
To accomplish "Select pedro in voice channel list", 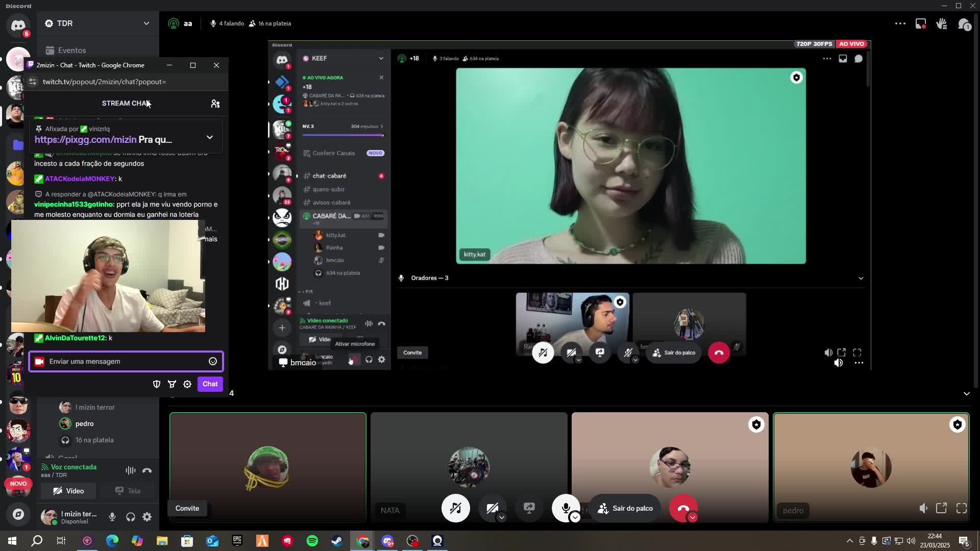I will [x=84, y=423].
